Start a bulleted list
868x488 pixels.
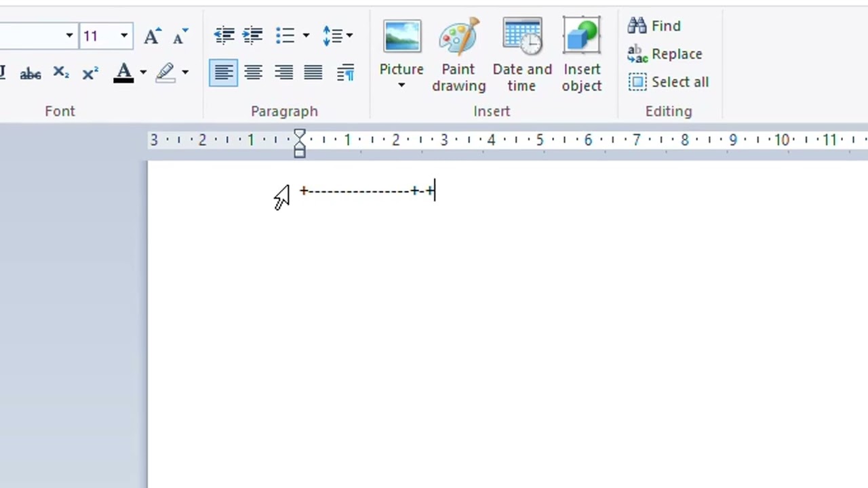[285, 35]
